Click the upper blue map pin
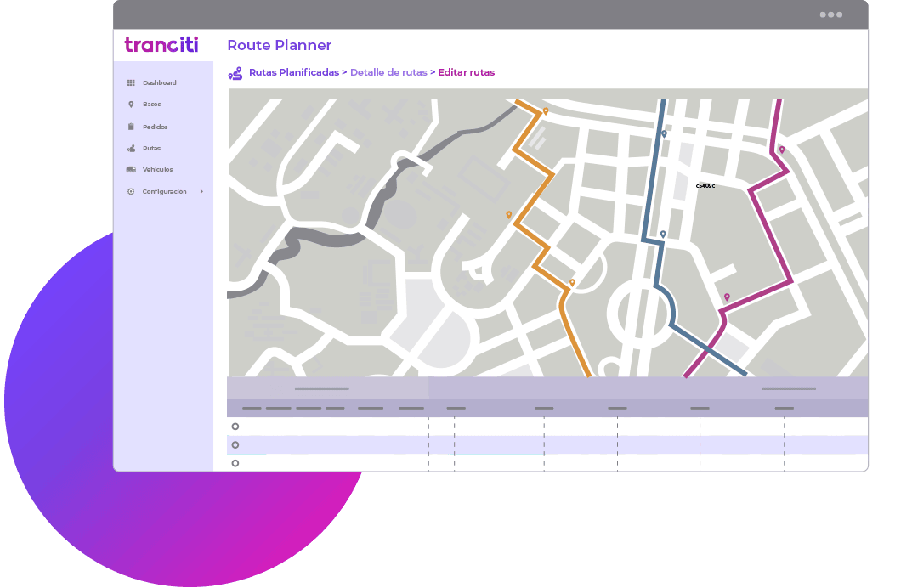 pyautogui.click(x=664, y=134)
